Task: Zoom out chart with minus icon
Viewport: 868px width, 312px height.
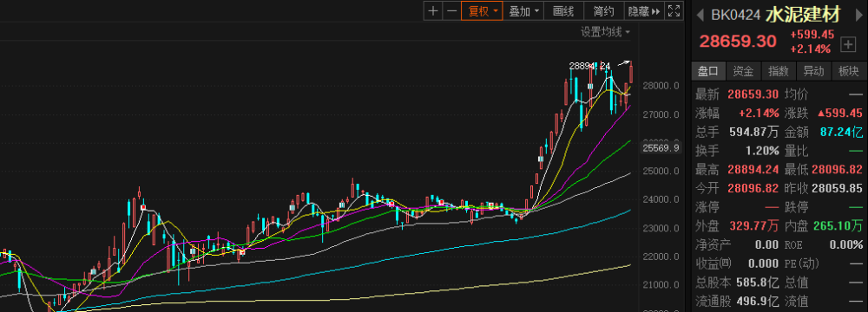Action: [x=451, y=11]
